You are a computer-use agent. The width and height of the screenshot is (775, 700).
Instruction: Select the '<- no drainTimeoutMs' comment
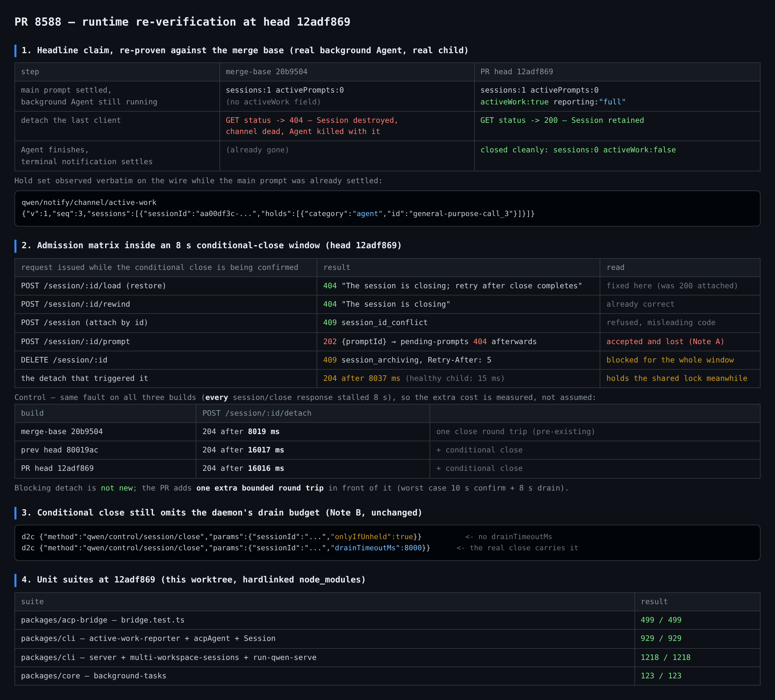(509, 537)
